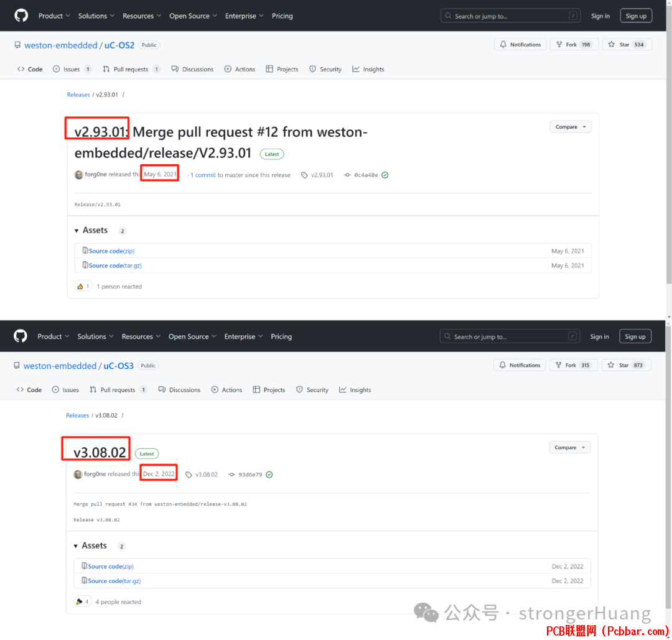Open the Compare dropdown for release v2.93.01
The image size is (672, 640).
(571, 127)
